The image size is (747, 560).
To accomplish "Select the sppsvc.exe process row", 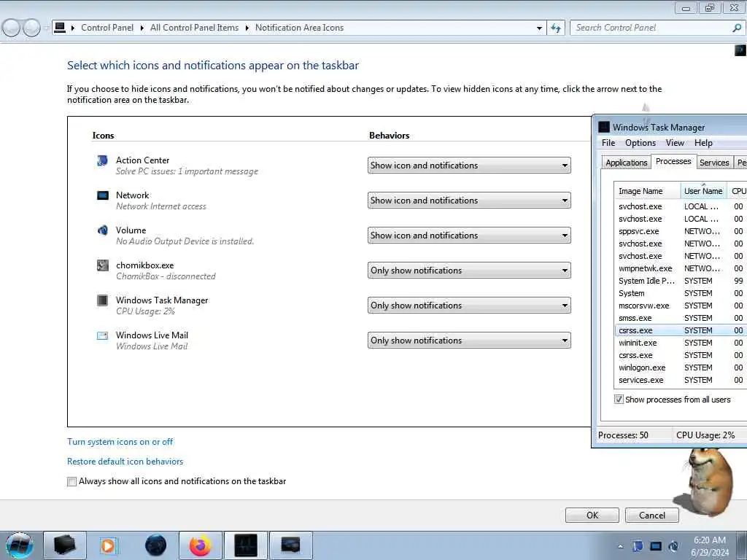I will tap(681, 231).
